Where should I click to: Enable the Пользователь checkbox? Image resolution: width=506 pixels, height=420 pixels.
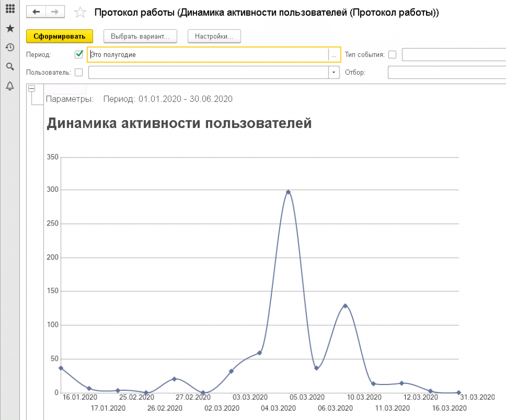pyautogui.click(x=79, y=73)
